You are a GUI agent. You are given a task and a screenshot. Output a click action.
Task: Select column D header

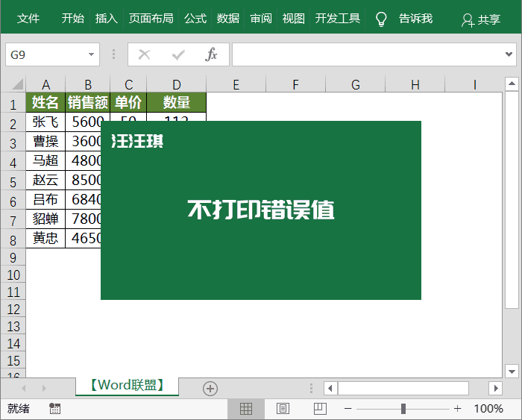pos(177,84)
